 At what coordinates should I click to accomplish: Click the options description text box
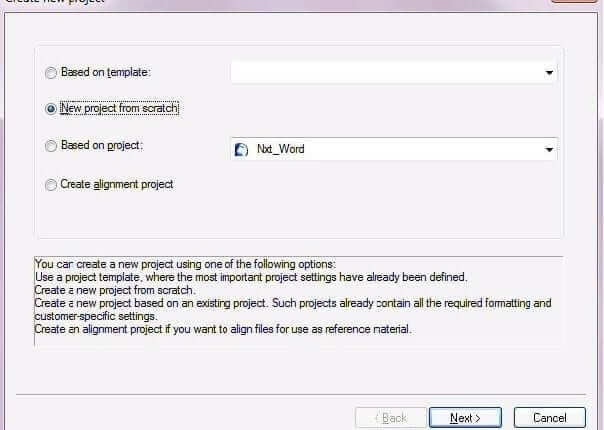(299, 302)
